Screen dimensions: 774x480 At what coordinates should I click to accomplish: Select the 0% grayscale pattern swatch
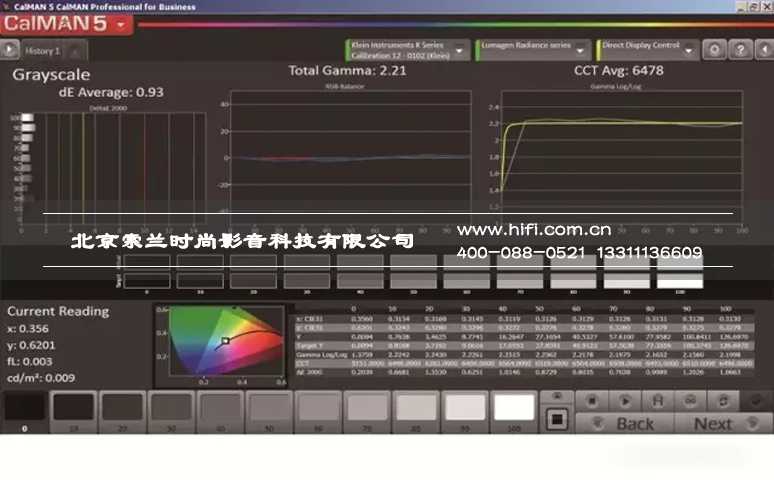24,408
